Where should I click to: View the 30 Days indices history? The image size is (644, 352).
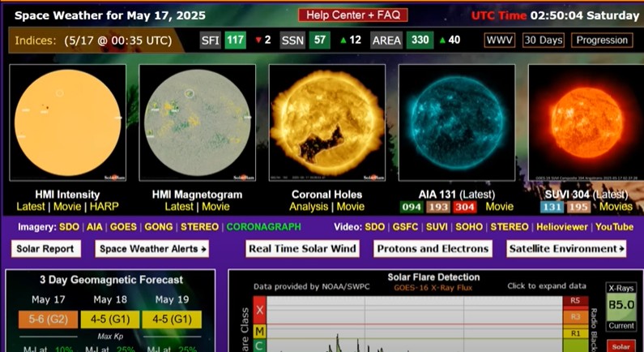[542, 41]
